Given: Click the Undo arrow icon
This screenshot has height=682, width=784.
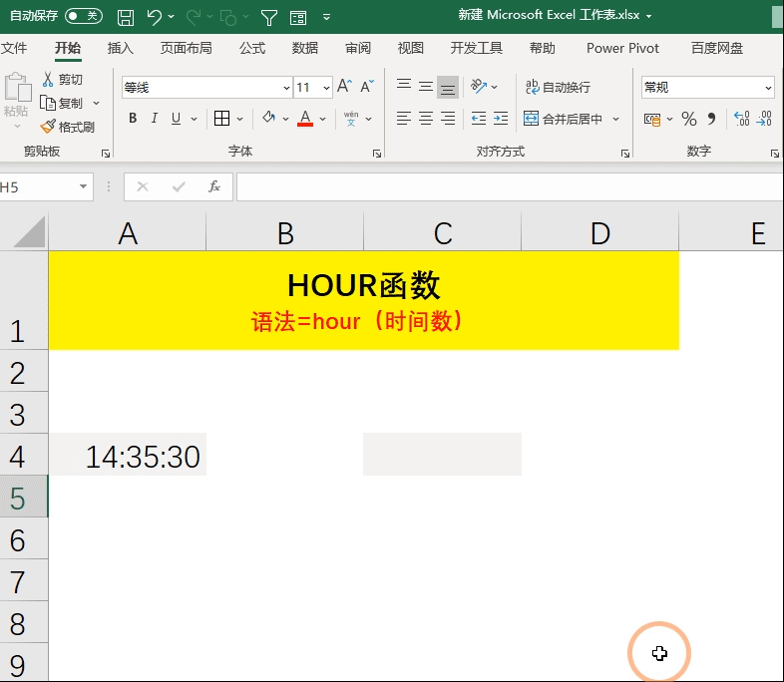Looking at the screenshot, I should tap(154, 17).
